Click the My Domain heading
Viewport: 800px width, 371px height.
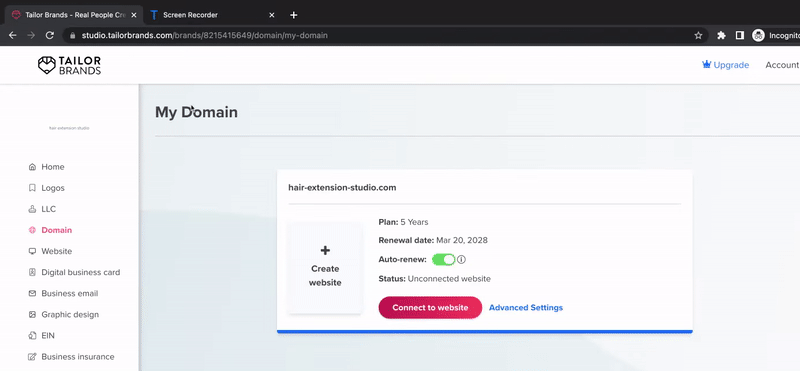click(x=196, y=112)
